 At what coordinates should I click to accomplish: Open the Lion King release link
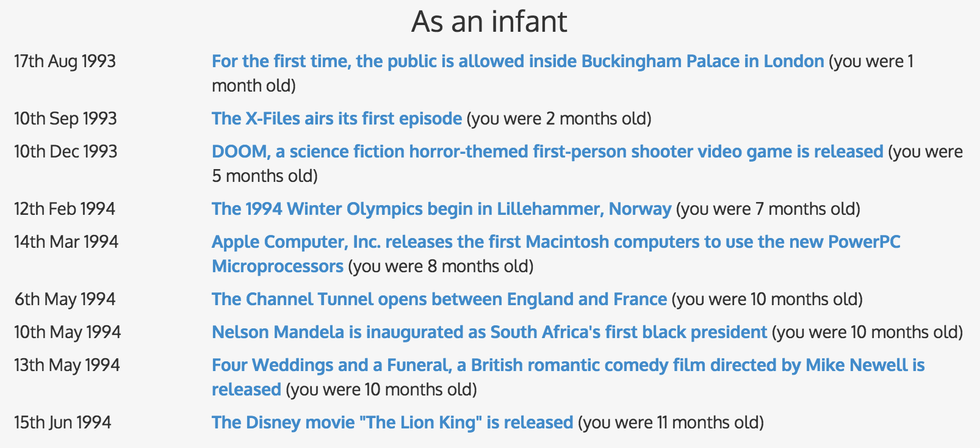coord(392,422)
